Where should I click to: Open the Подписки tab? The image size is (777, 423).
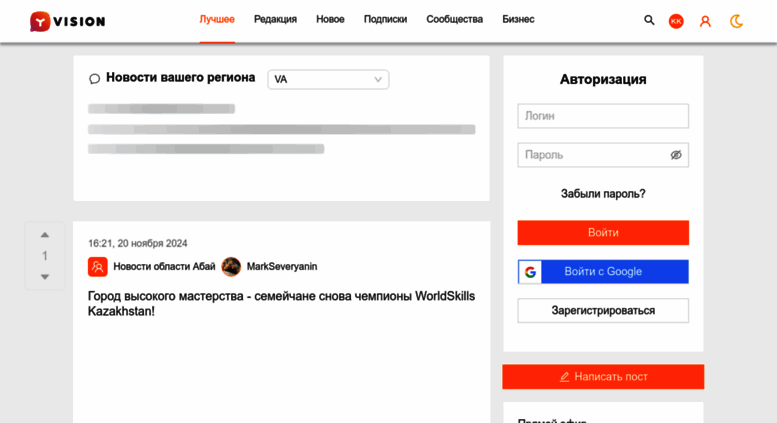point(386,19)
